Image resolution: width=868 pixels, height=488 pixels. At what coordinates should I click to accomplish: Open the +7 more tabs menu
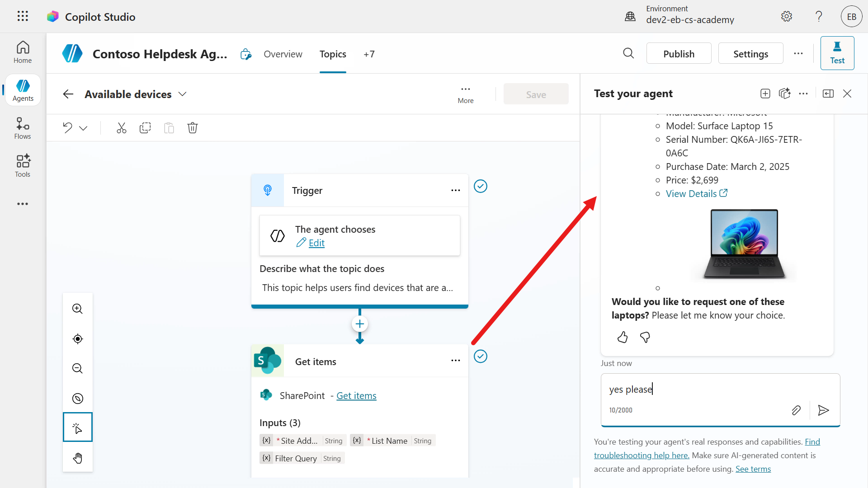coord(369,54)
